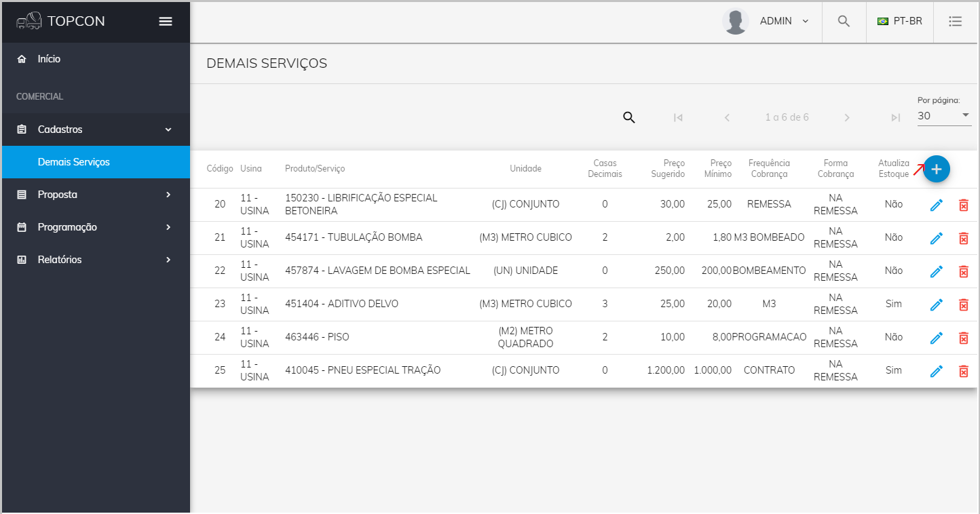Click the blue add (+) button
Image resolution: width=980 pixels, height=514 pixels.
[x=937, y=169]
